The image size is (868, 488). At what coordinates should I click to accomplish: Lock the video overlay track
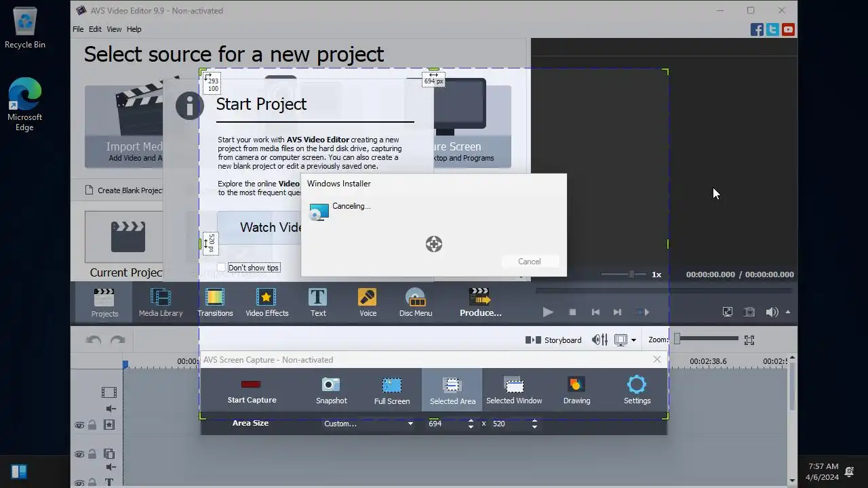[92, 454]
